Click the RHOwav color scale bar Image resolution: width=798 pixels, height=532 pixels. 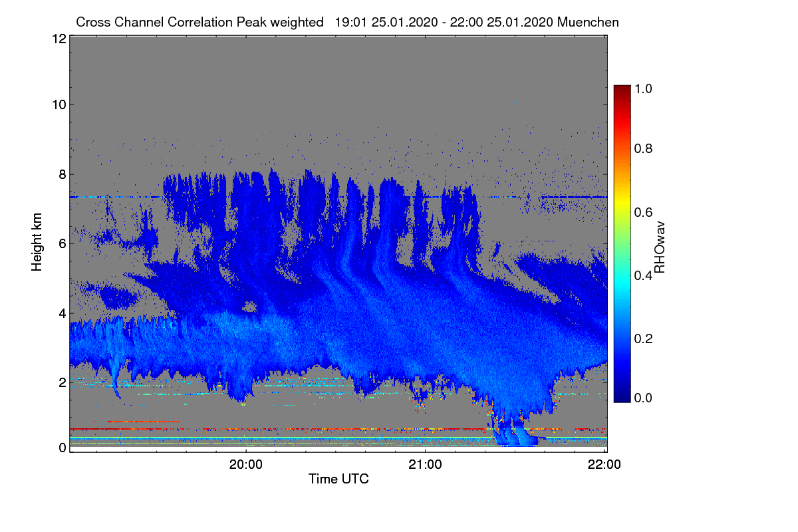coord(622,243)
